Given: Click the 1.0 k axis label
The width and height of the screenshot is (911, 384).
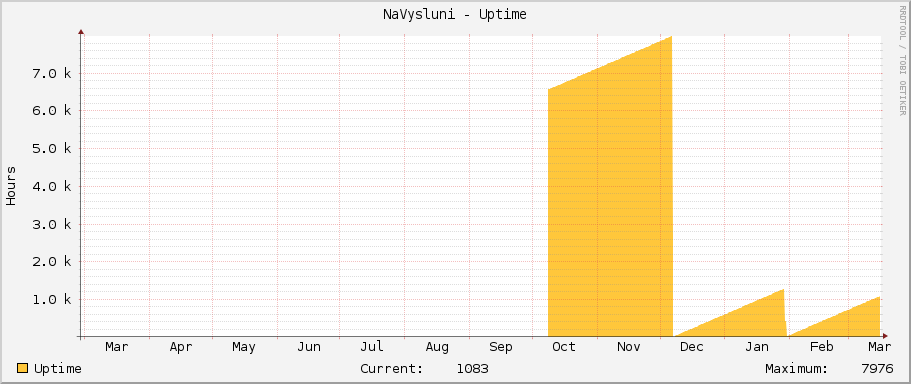Looking at the screenshot, I should click(52, 300).
